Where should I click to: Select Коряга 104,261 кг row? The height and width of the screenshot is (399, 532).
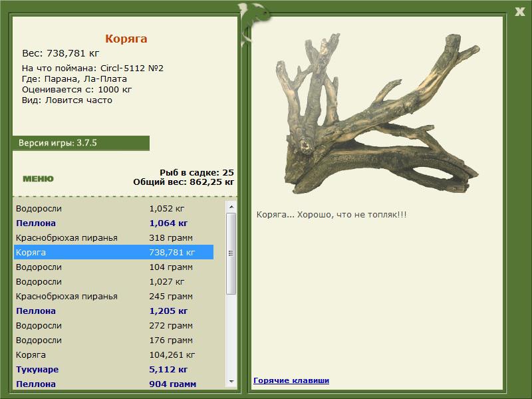click(114, 354)
